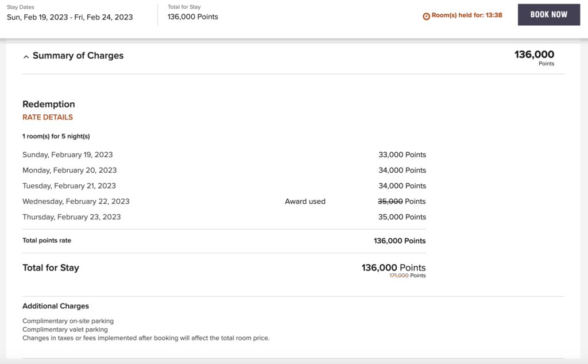
Task: Click the Additional Charges heading
Action: 56,306
